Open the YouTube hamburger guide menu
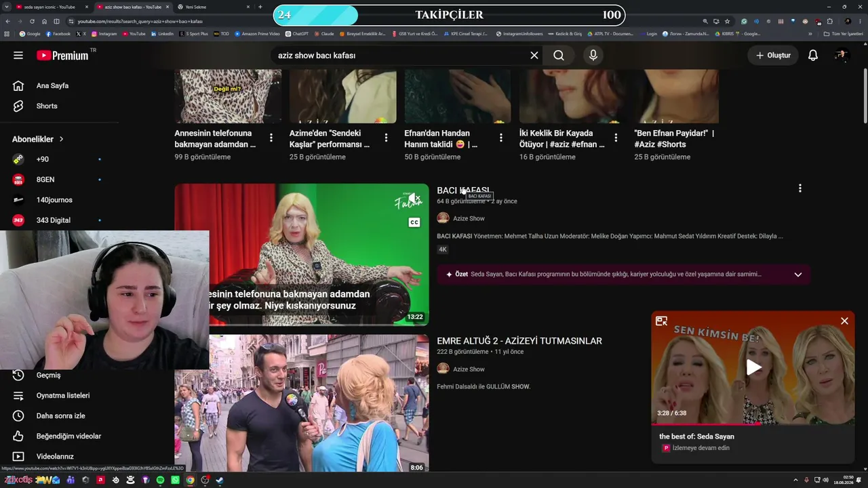868x488 pixels. pos(18,56)
